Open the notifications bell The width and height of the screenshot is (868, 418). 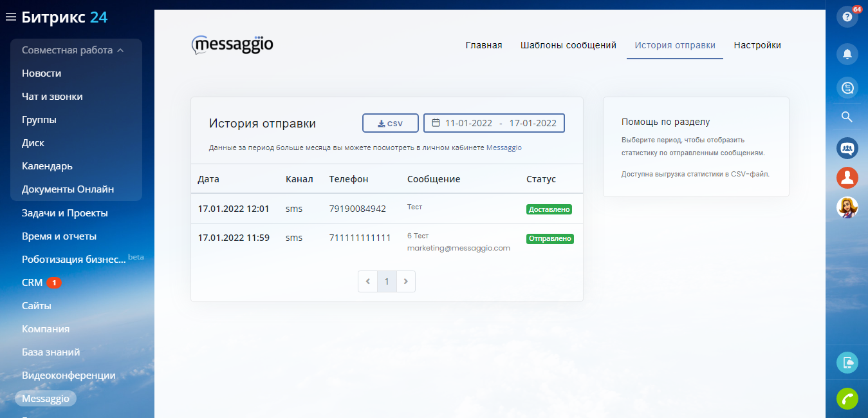tap(847, 54)
